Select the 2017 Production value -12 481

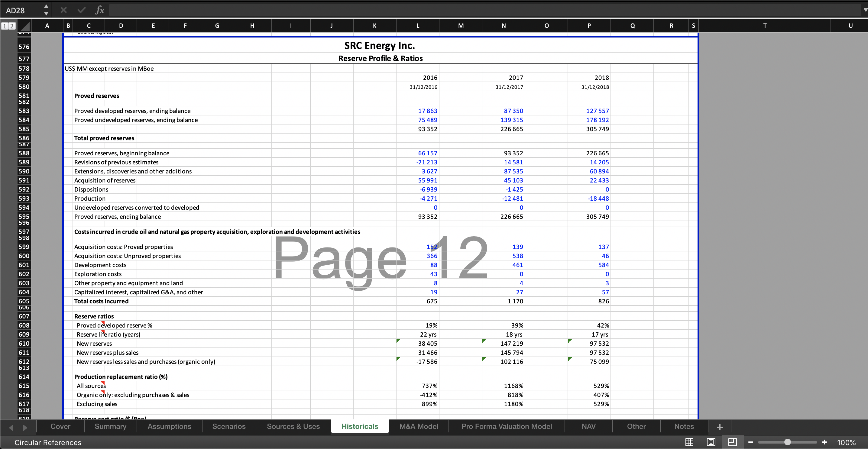click(504, 199)
